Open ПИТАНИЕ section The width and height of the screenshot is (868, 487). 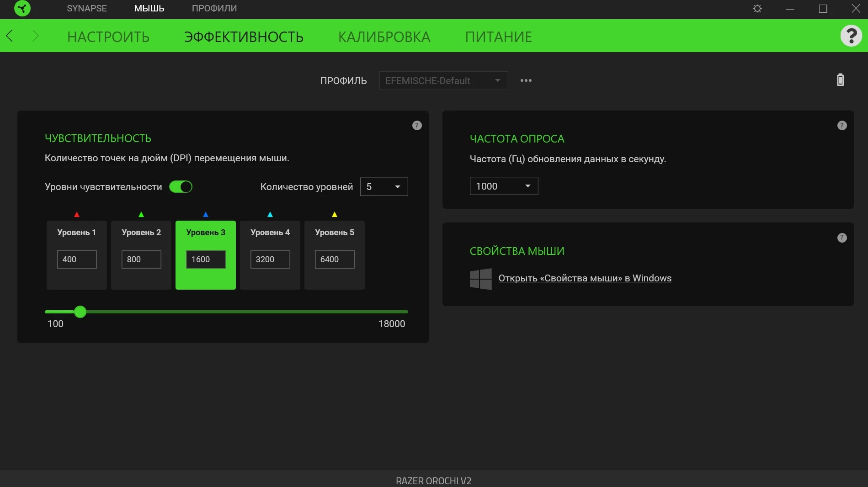(x=498, y=37)
